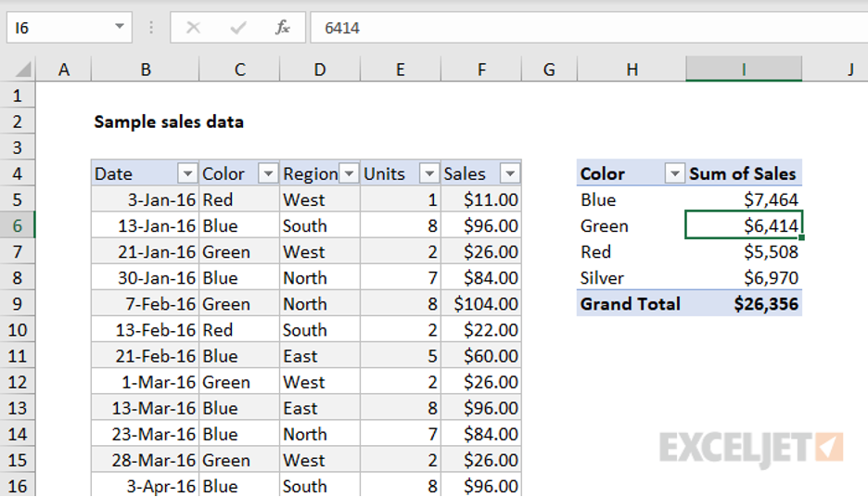Select the date cell 21-Feb-16
Viewport: 868px width, 497px height.
tap(145, 356)
